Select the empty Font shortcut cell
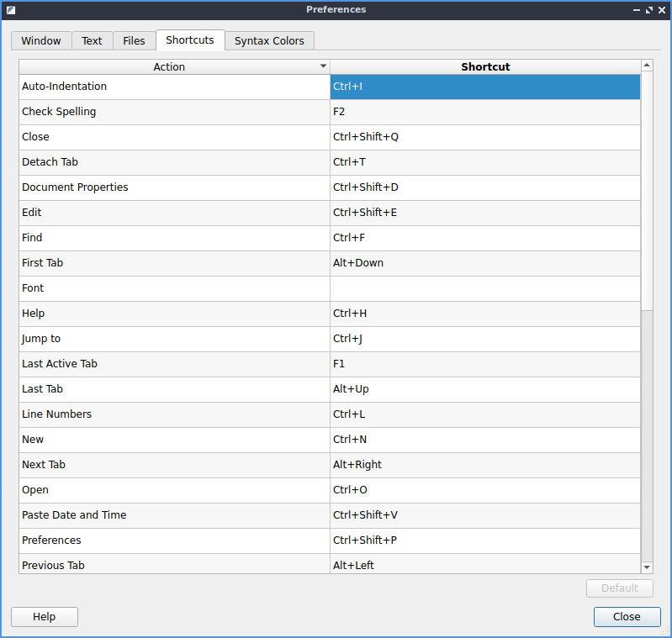This screenshot has height=638, width=672. coord(485,288)
